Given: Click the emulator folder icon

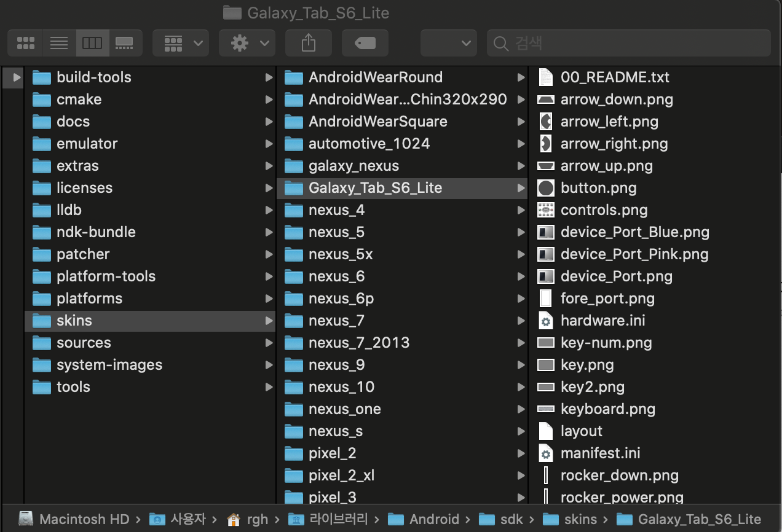Looking at the screenshot, I should pos(42,144).
